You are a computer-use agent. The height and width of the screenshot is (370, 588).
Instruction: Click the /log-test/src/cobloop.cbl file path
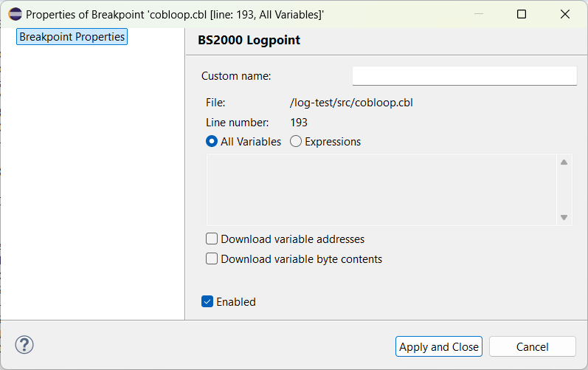click(x=351, y=103)
